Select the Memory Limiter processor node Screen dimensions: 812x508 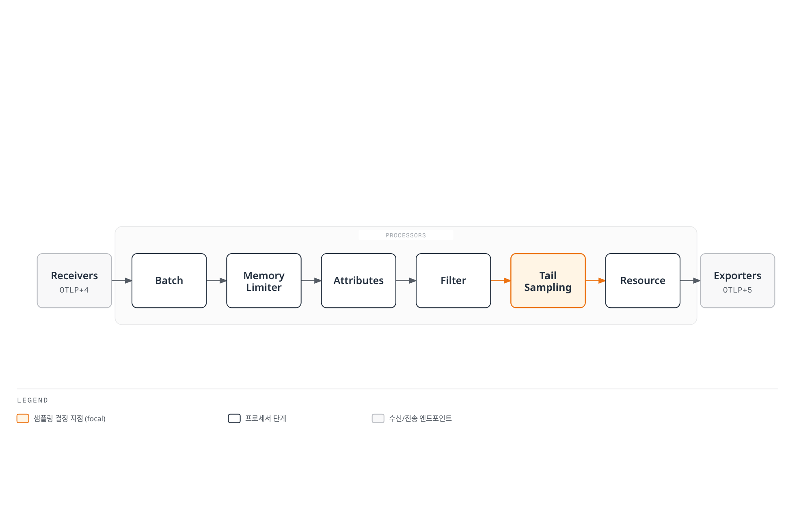[264, 281]
